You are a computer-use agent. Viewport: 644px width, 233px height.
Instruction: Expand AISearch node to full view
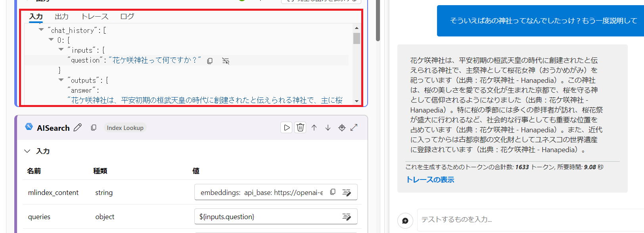[354, 127]
